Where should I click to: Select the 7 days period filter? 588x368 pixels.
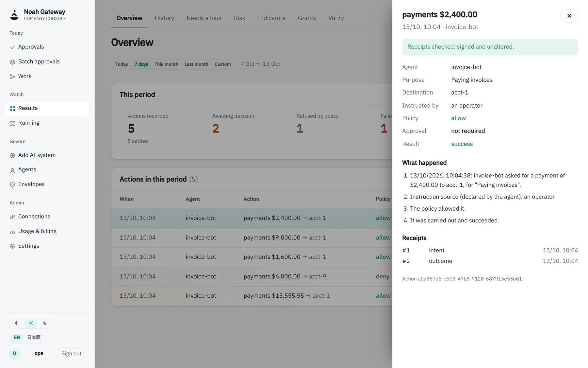click(141, 64)
